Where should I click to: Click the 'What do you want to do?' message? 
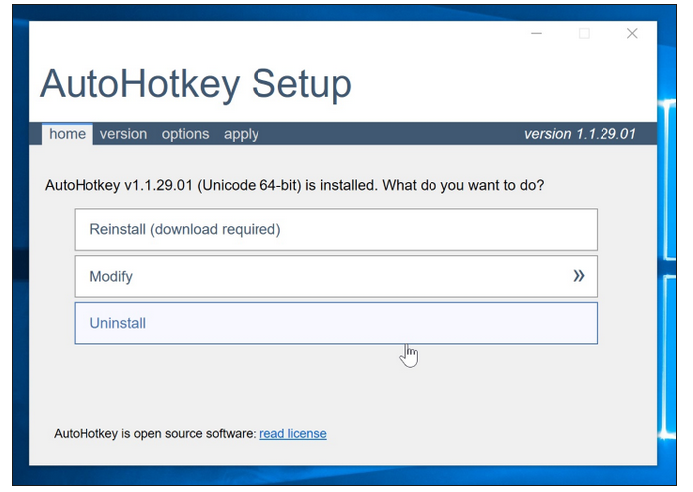pyautogui.click(x=463, y=185)
